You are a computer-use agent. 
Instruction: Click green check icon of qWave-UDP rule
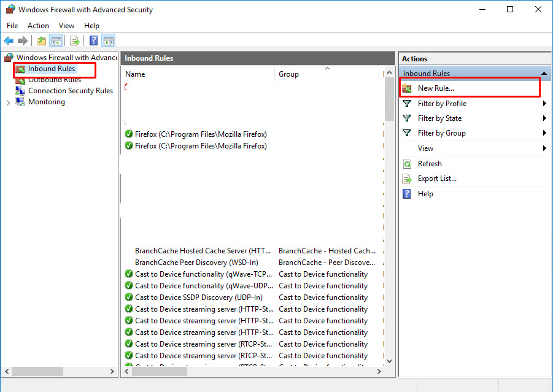[129, 285]
